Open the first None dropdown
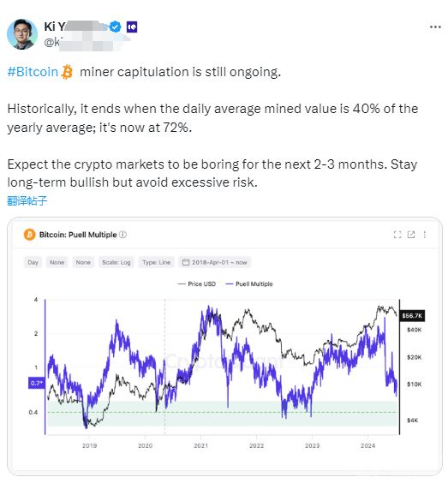Viewport: 448px width, 483px height. pyautogui.click(x=57, y=262)
